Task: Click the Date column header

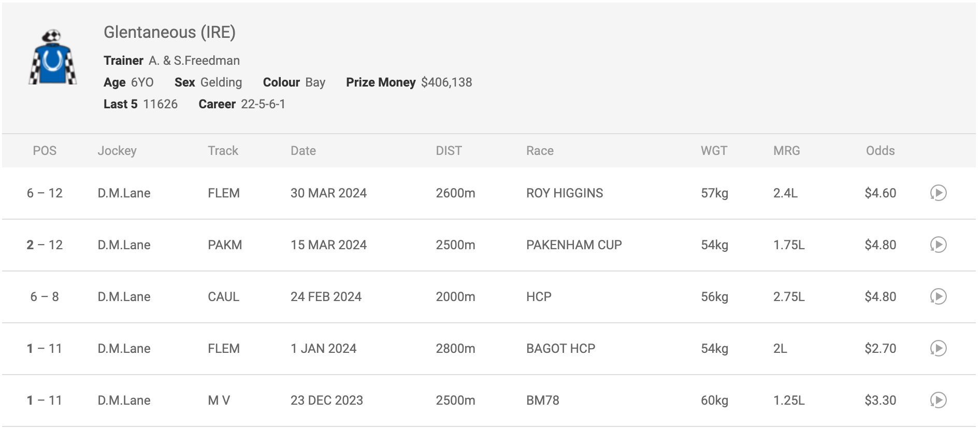Action: pos(303,151)
